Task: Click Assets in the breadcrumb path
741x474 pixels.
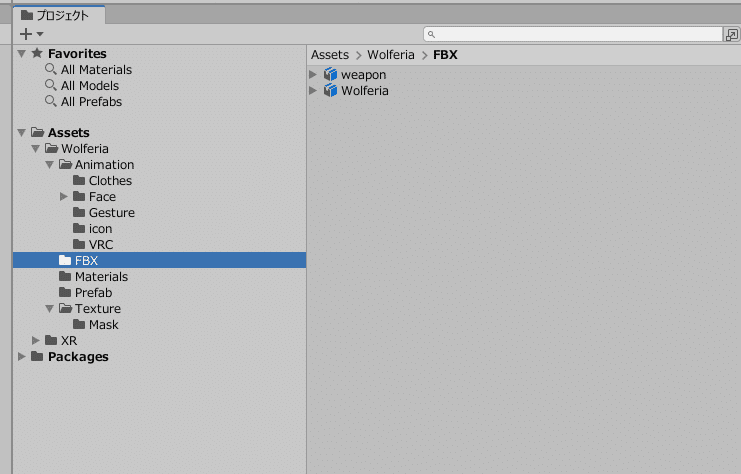Action: (x=330, y=55)
